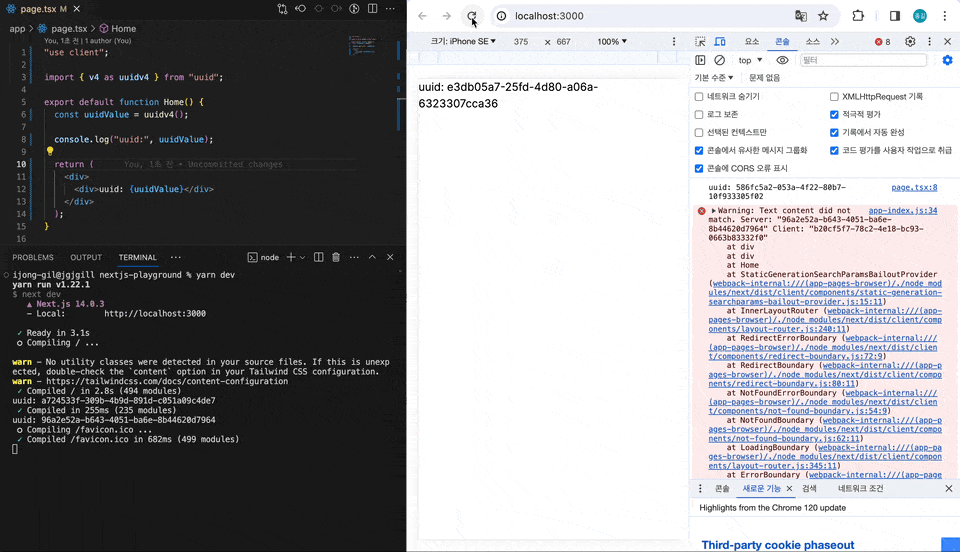
Task: Add a new terminal with plus icon
Action: tap(291, 258)
